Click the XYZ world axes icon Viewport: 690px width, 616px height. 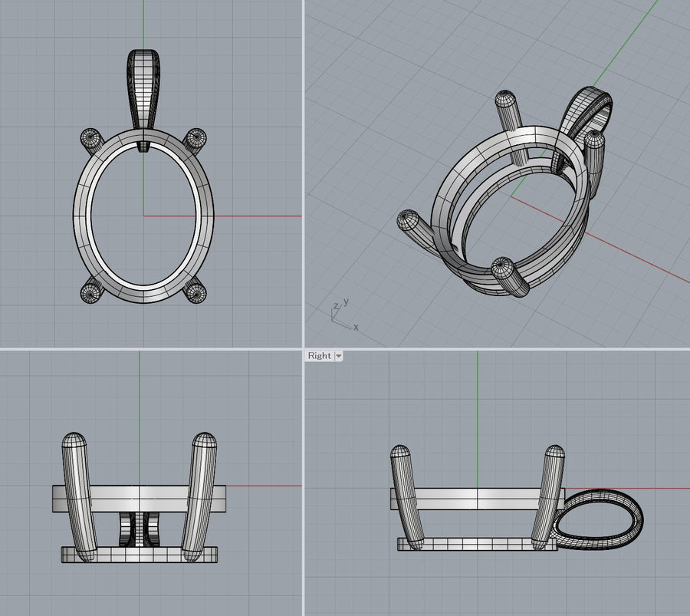(341, 315)
